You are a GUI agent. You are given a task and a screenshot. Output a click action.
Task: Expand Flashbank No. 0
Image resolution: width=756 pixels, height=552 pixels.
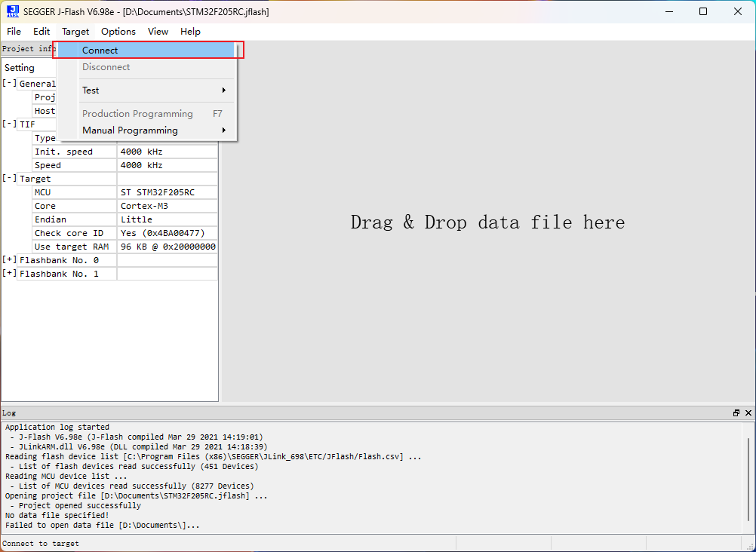(x=9, y=259)
